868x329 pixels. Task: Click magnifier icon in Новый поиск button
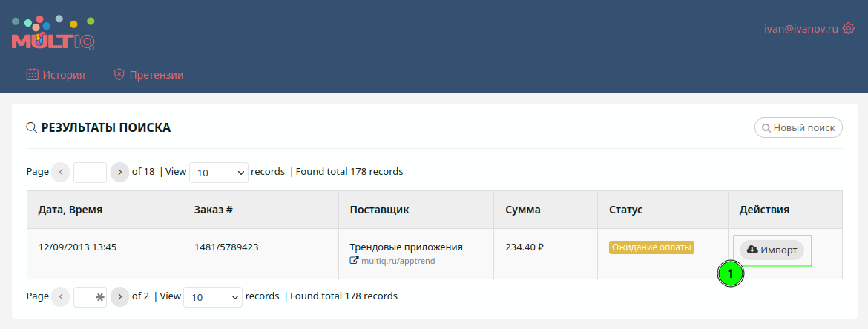tap(766, 128)
